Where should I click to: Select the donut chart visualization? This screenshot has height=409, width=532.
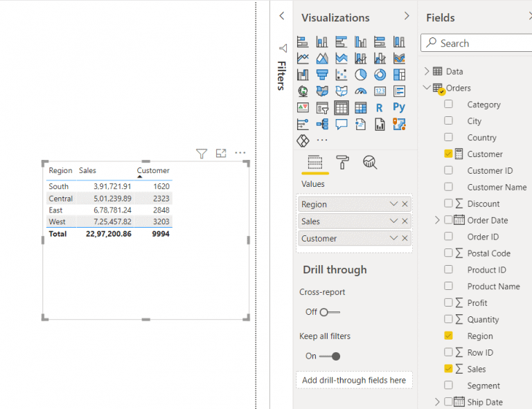pos(380,75)
